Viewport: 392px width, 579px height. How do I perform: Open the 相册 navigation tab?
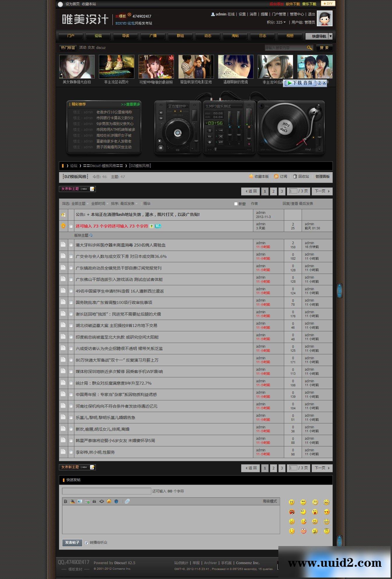290,36
